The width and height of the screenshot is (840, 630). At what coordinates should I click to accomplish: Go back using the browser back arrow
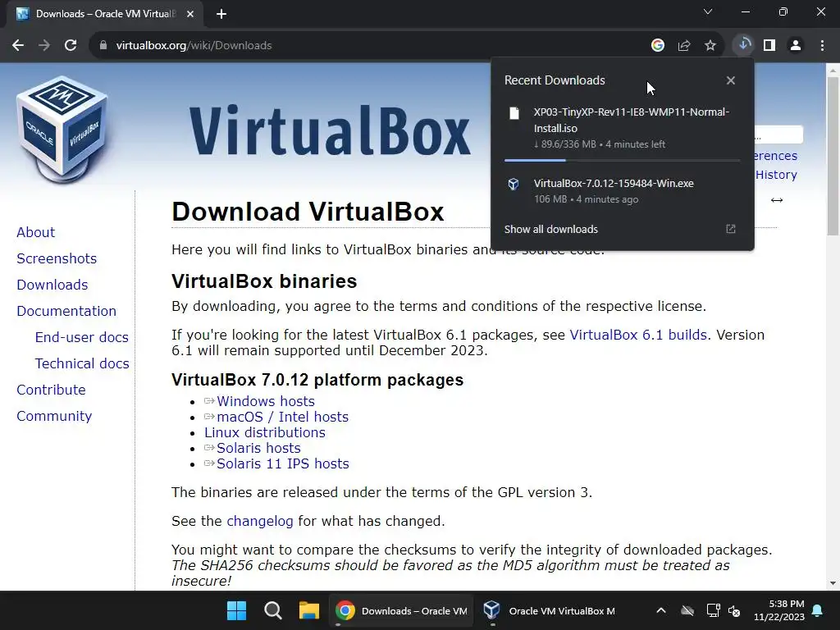pyautogui.click(x=18, y=46)
